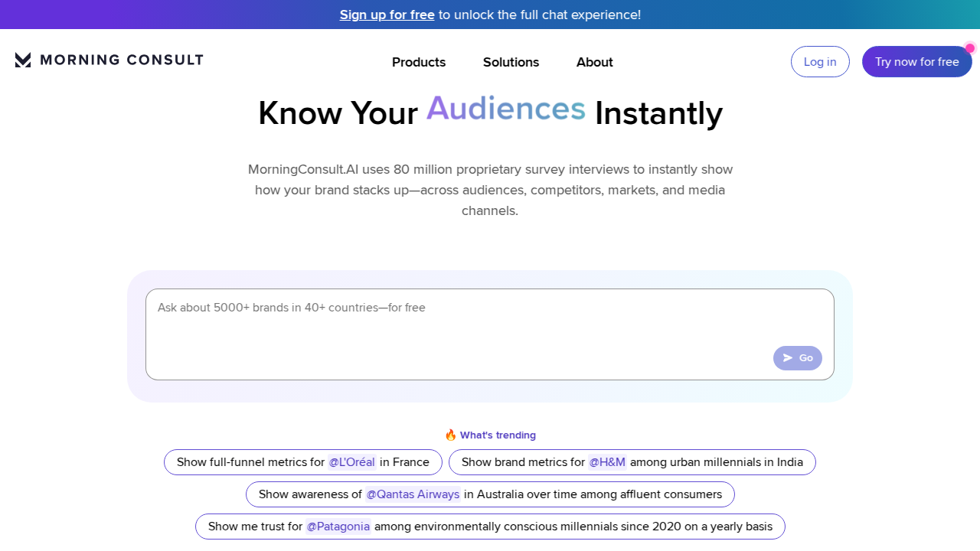The width and height of the screenshot is (980, 551).
Task: Click the fire What's trending label
Action: pyautogui.click(x=490, y=435)
